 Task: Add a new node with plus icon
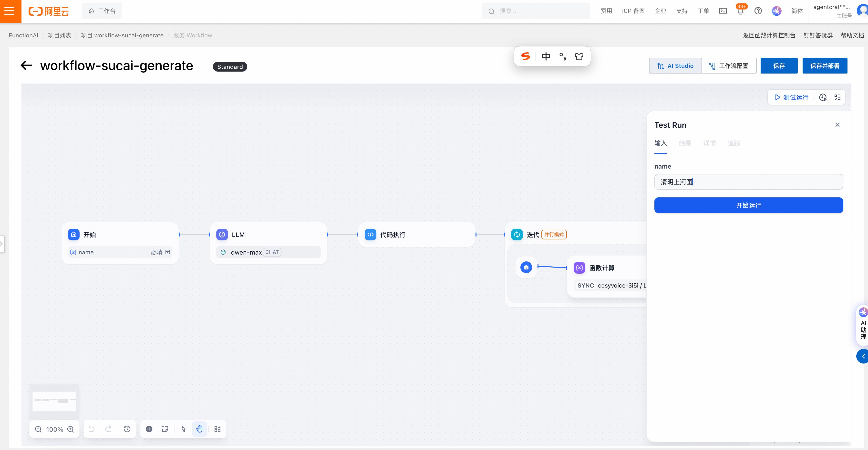149,429
